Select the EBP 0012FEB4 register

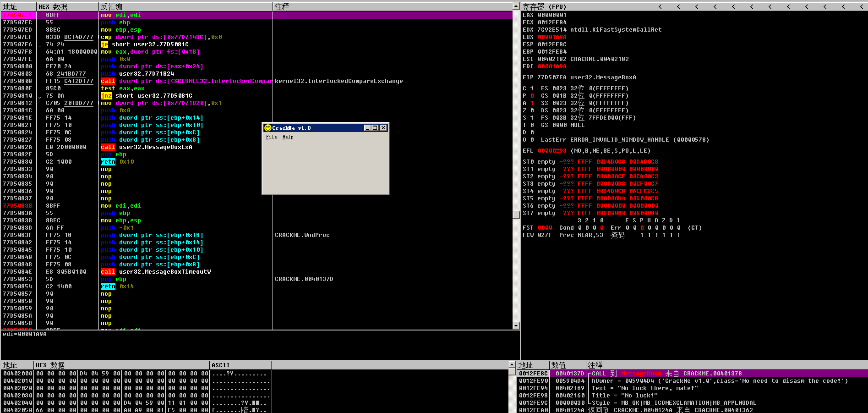pyautogui.click(x=545, y=52)
